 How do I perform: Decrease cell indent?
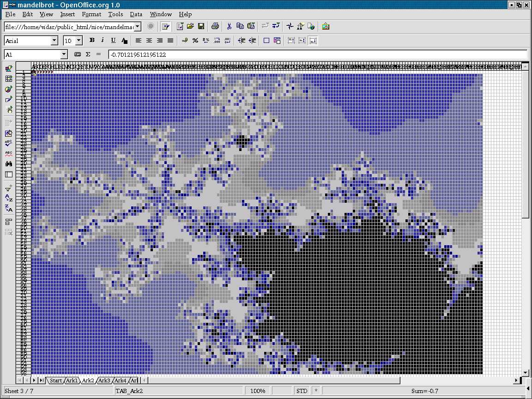click(242, 40)
